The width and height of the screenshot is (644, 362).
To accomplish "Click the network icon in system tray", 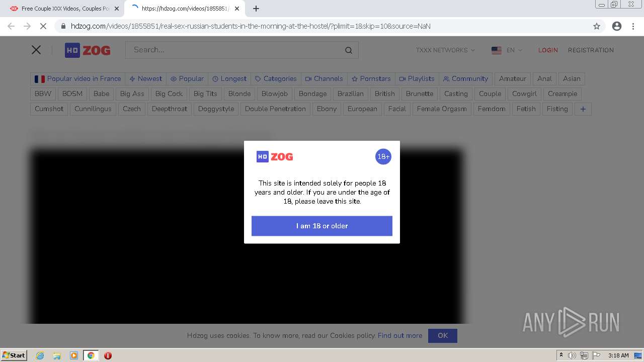I will click(x=584, y=355).
